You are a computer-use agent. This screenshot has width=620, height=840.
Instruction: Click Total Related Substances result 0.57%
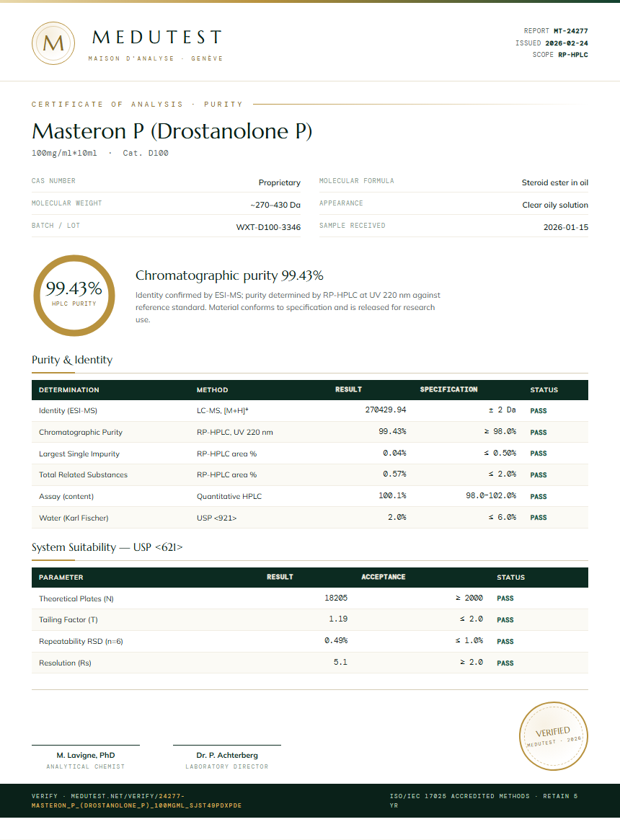pyautogui.click(x=394, y=474)
